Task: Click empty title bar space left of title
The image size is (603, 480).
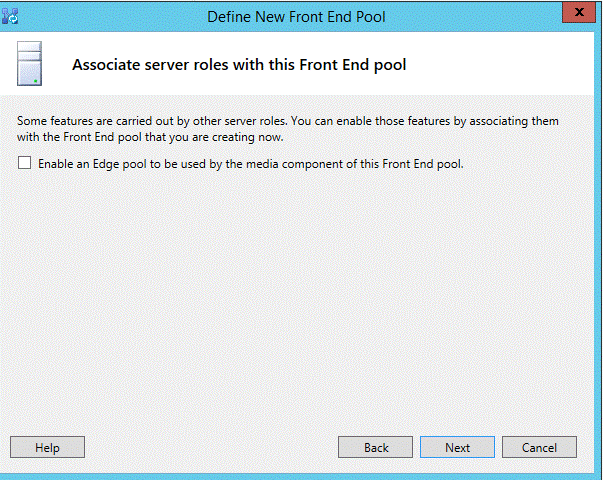Action: pos(112,17)
